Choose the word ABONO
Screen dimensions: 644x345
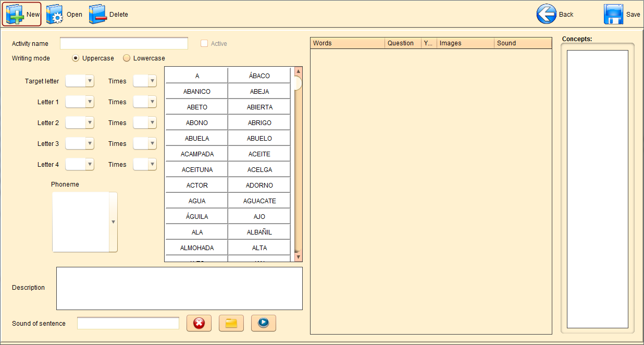click(197, 122)
